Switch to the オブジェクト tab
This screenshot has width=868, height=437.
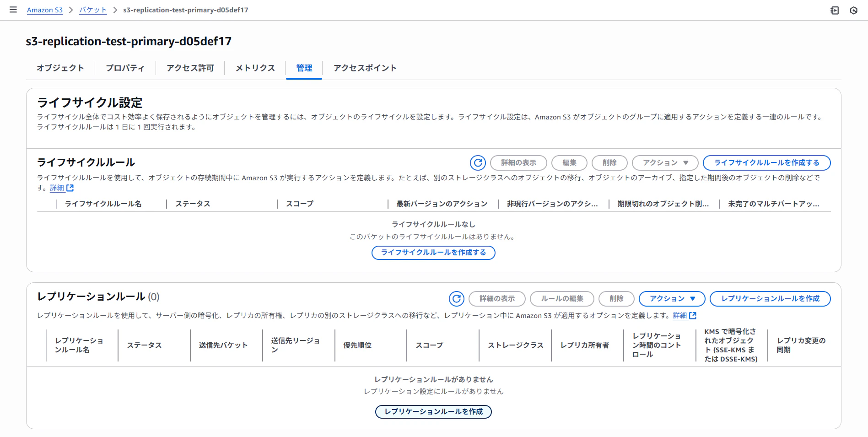[60, 68]
